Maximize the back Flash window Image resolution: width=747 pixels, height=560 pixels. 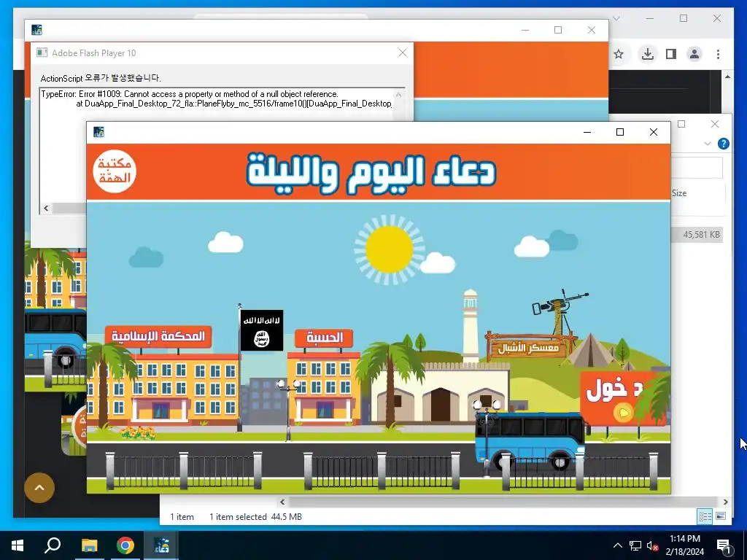click(x=558, y=30)
